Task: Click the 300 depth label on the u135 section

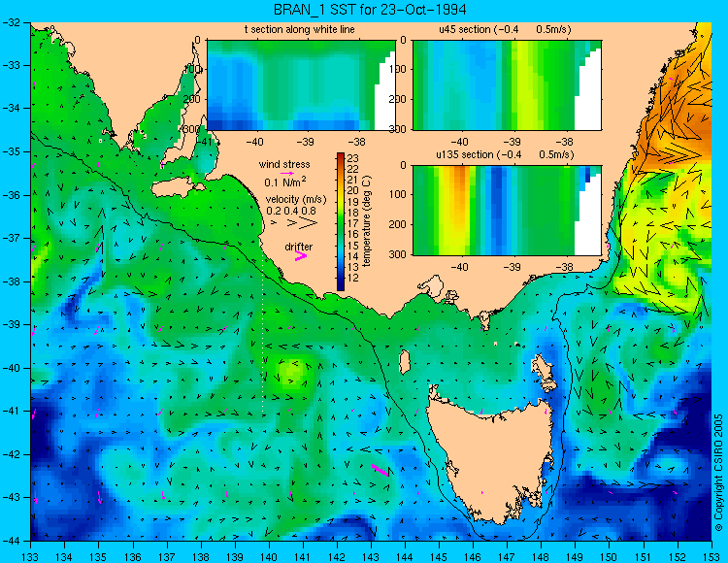Action: [x=398, y=254]
